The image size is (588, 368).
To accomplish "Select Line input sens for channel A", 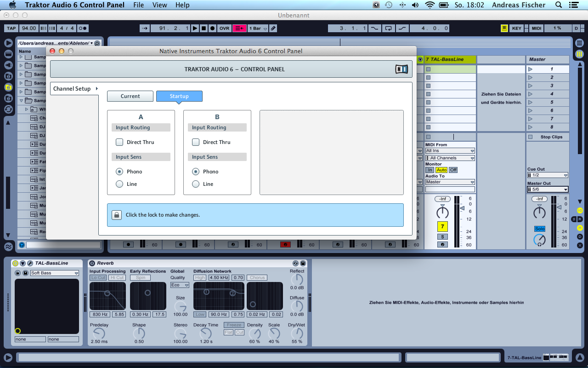I will pyautogui.click(x=119, y=184).
